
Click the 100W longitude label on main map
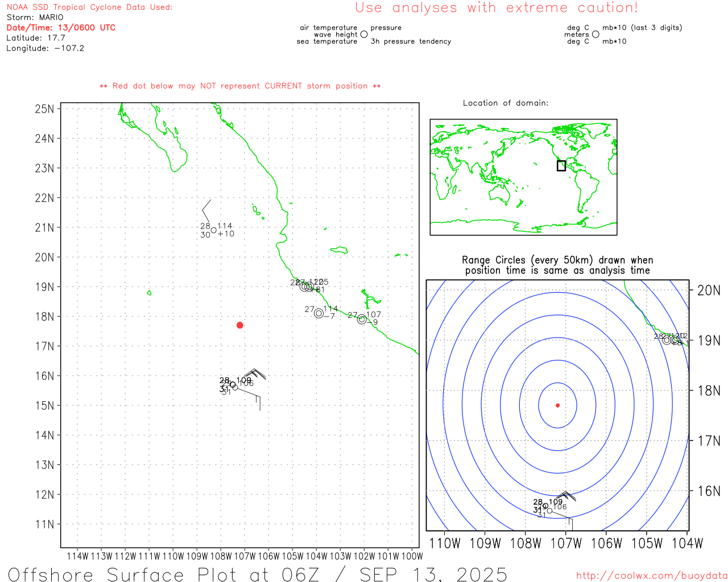pyautogui.click(x=412, y=556)
